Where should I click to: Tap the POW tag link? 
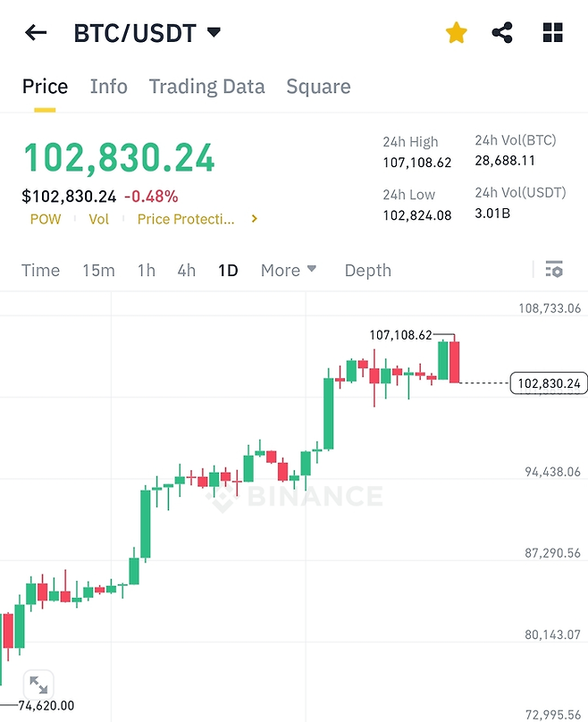coord(46,219)
